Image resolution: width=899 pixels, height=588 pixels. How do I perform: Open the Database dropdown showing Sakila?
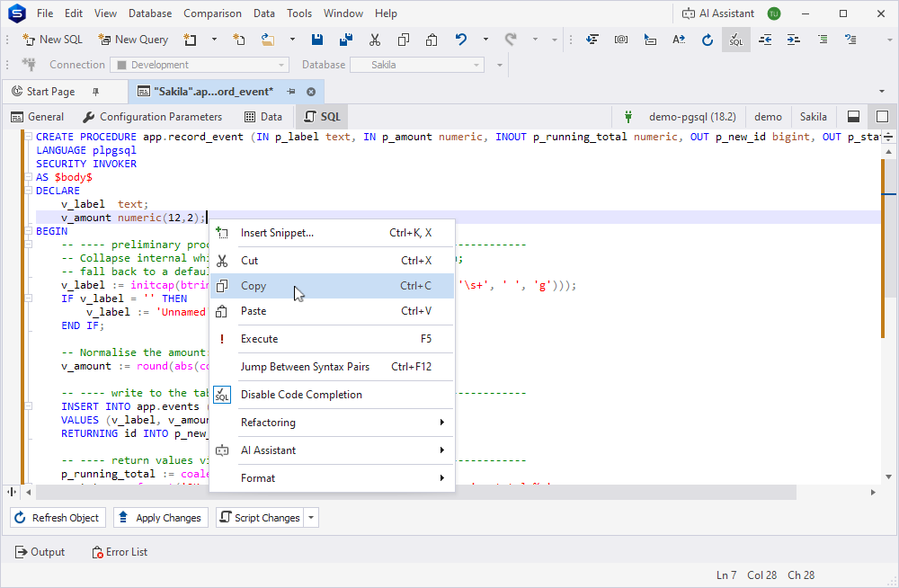point(417,65)
